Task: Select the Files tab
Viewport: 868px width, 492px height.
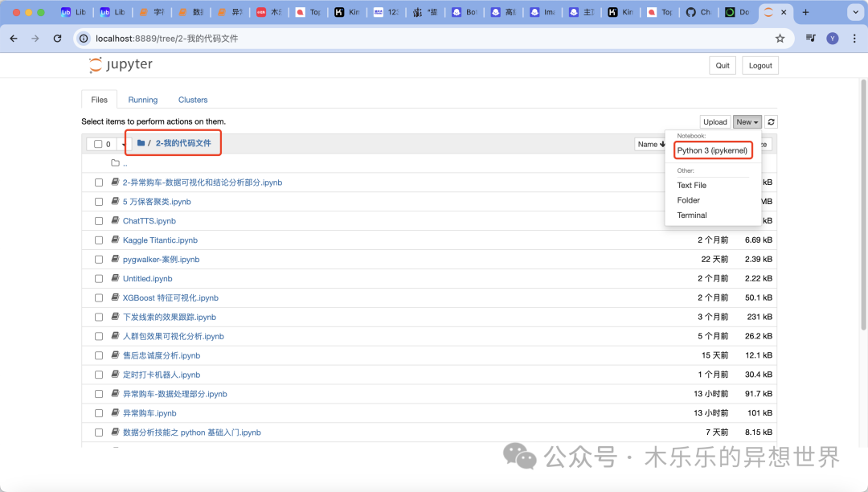Action: (99, 100)
